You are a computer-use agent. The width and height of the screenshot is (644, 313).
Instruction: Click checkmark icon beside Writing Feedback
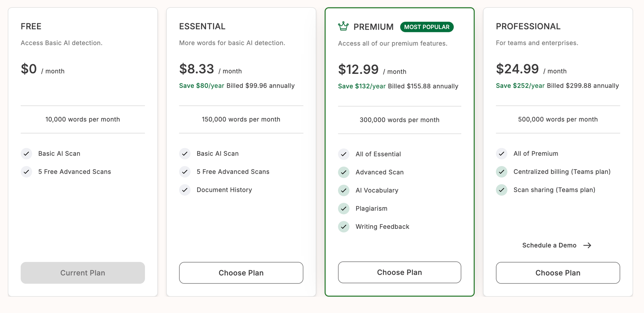344,227
